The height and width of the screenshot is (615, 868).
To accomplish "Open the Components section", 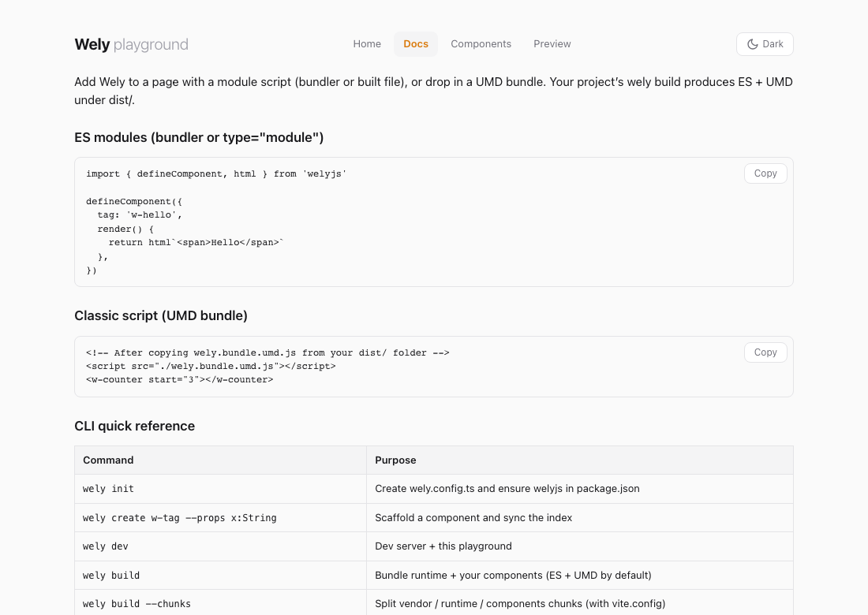I will click(481, 43).
